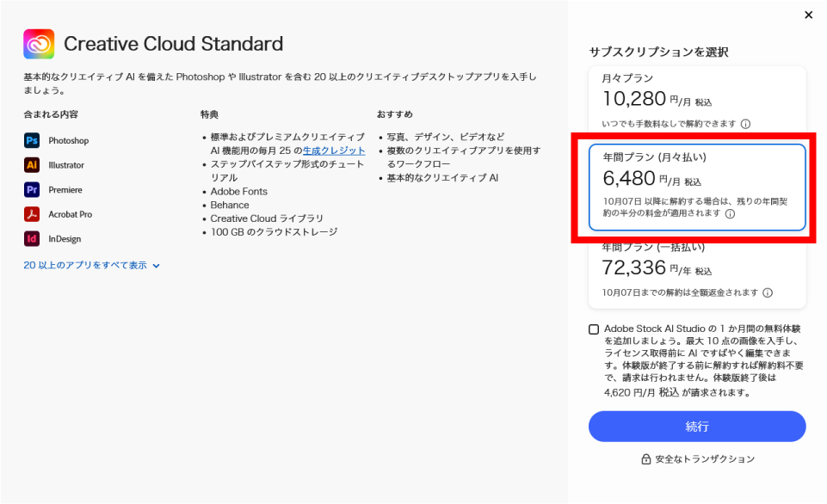
Task: Close the subscription dialog with the X
Action: [x=809, y=15]
